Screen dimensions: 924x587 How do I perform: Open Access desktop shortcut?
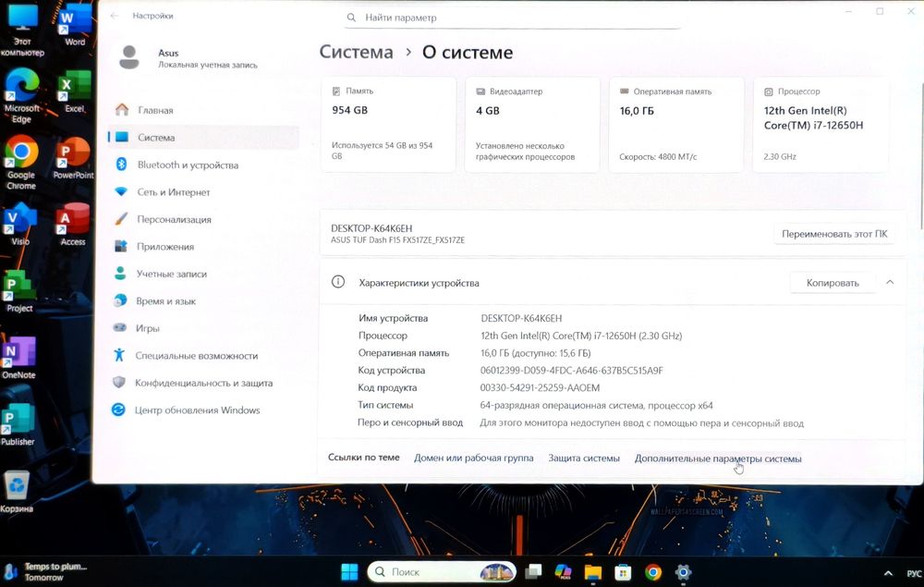point(73,224)
